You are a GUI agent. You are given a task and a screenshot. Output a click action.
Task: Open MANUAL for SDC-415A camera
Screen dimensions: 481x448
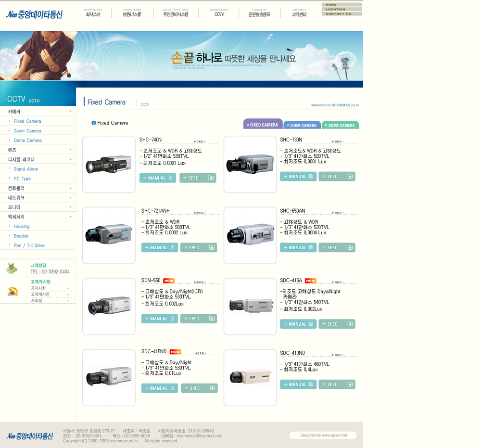pyautogui.click(x=298, y=324)
